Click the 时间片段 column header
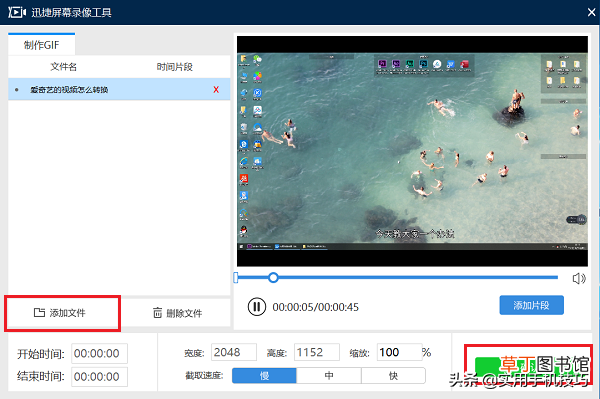This screenshot has width=600, height=399. click(174, 67)
